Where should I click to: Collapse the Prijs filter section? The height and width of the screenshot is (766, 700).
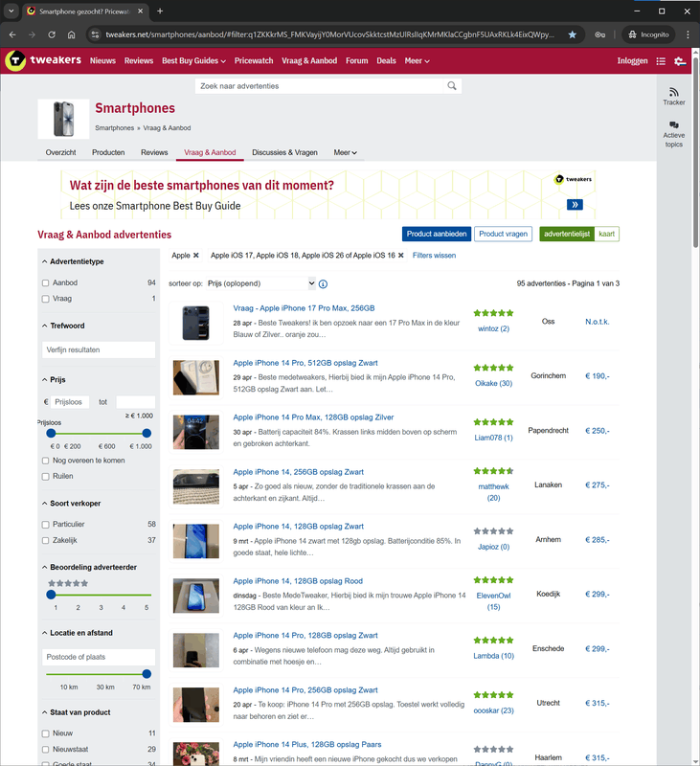coord(54,379)
